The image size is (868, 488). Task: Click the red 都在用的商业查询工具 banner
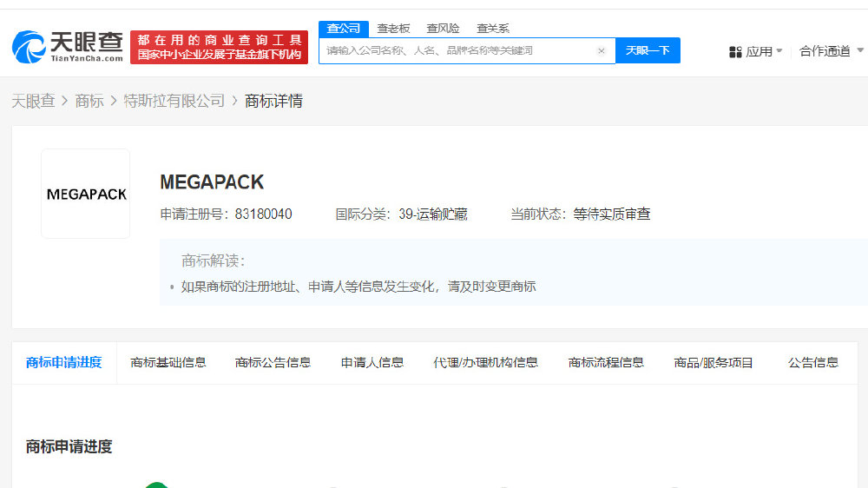point(220,47)
